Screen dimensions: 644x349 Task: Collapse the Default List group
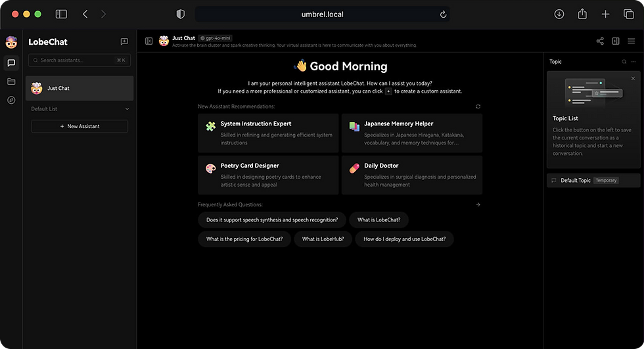coord(127,109)
